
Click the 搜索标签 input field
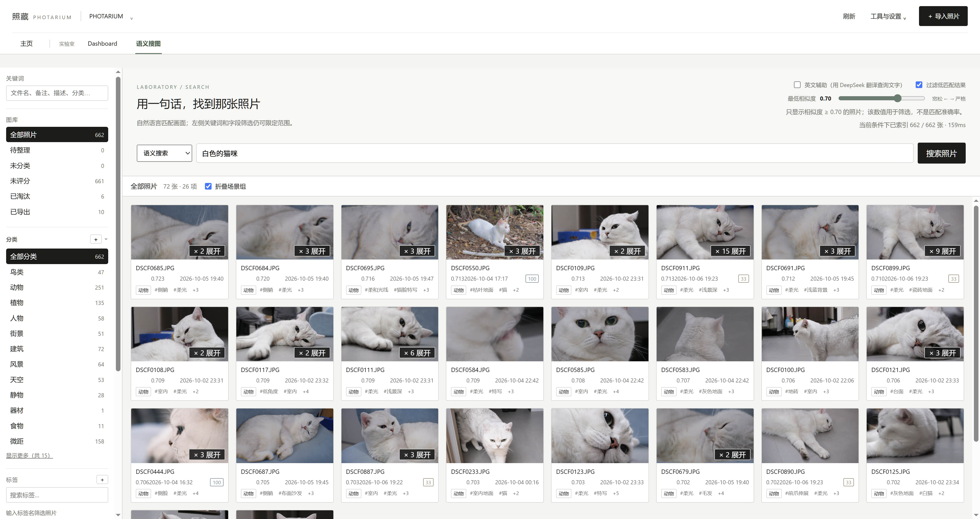coord(57,496)
